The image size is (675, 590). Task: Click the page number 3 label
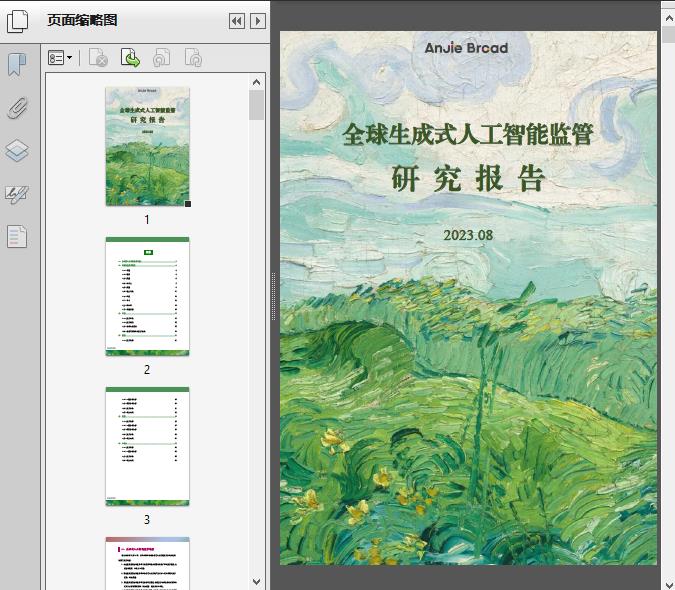pyautogui.click(x=147, y=520)
